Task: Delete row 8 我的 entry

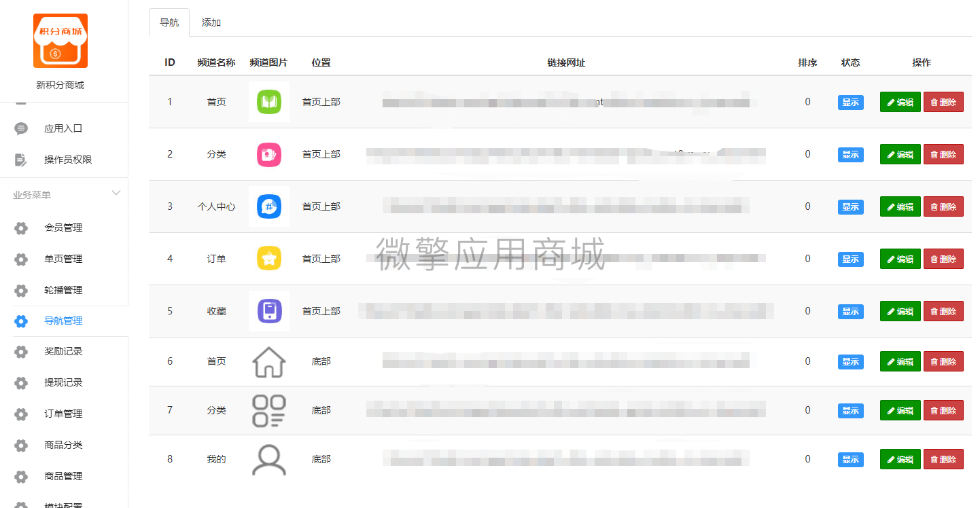Action: (943, 459)
